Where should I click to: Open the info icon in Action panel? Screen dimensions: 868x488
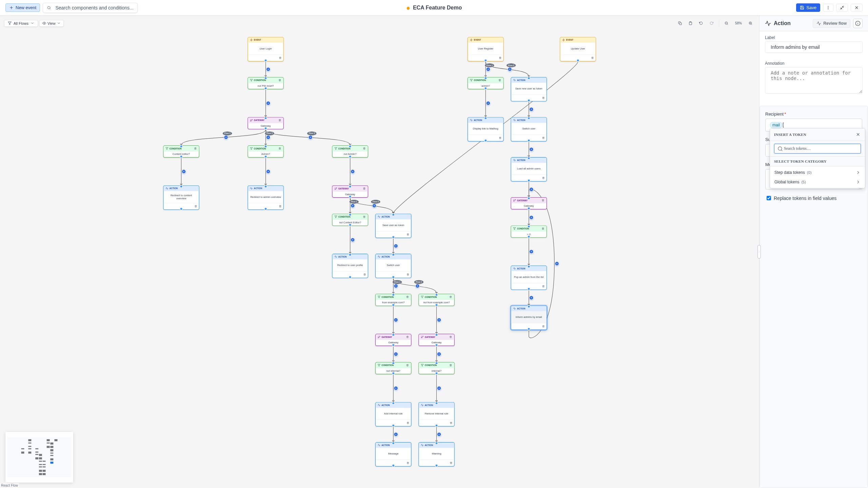pyautogui.click(x=858, y=23)
